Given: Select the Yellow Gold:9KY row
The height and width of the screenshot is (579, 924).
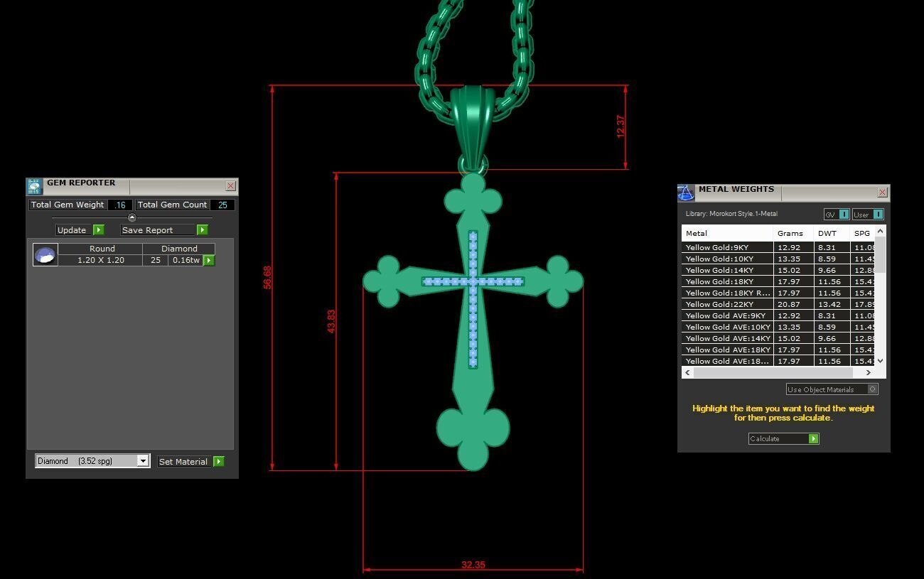Looking at the screenshot, I should [x=778, y=247].
